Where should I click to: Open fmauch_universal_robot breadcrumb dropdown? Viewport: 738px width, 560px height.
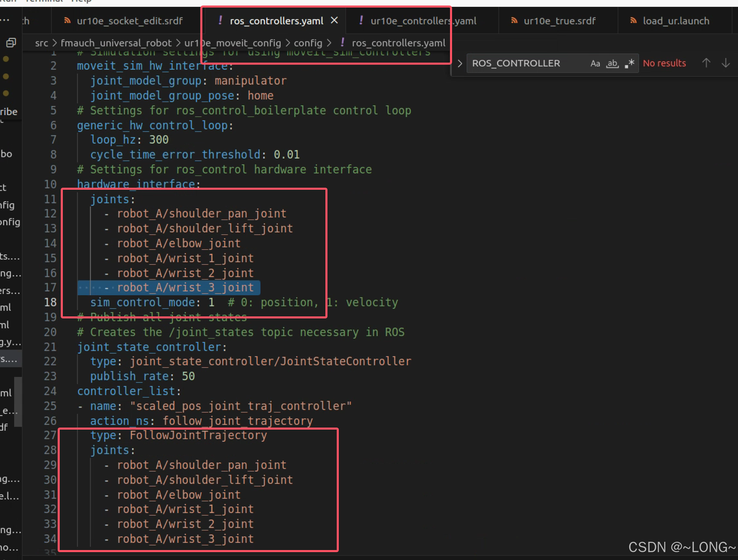[116, 43]
